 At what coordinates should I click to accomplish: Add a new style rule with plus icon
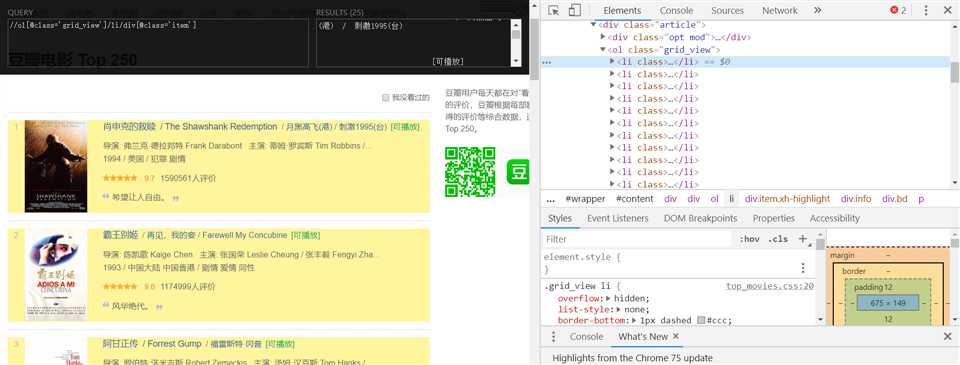pos(803,239)
